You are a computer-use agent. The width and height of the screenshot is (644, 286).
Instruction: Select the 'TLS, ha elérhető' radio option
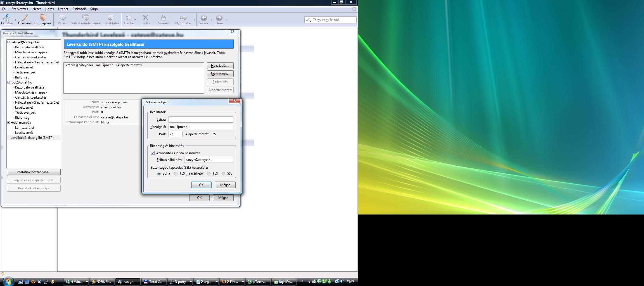pyautogui.click(x=176, y=174)
